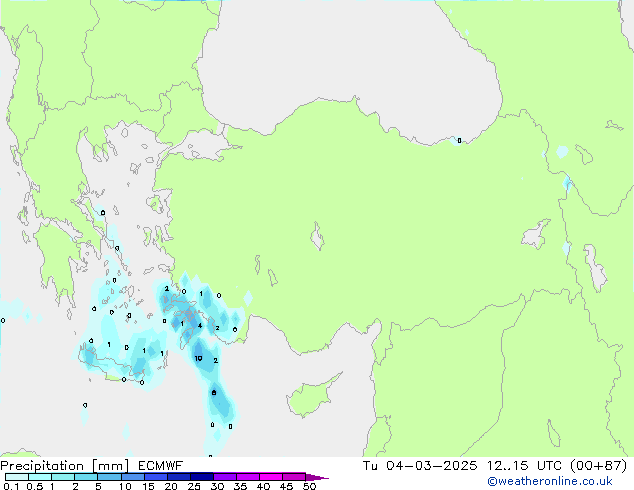Viewport: 634px width, 490px height.
Task: Click the legend label '25'
Action: coord(194,486)
